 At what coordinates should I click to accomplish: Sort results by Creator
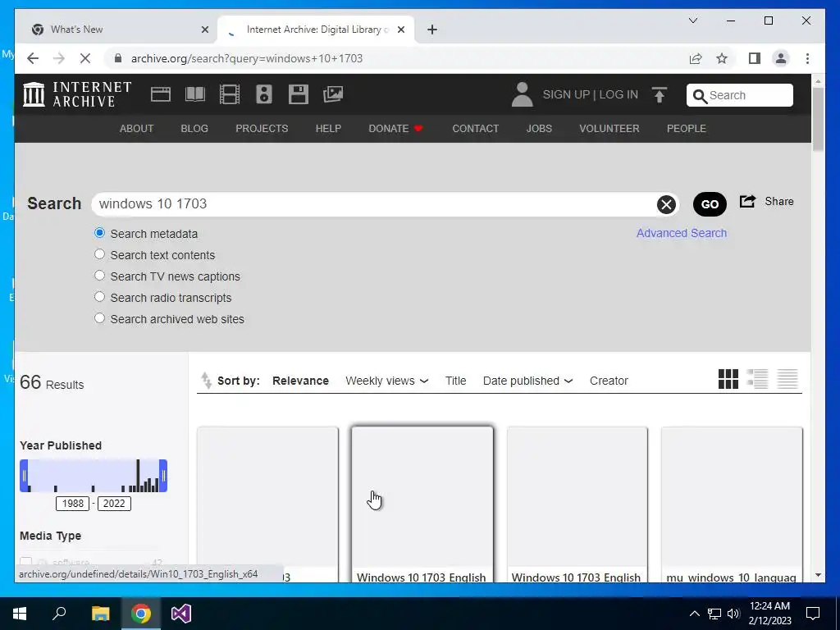click(609, 381)
